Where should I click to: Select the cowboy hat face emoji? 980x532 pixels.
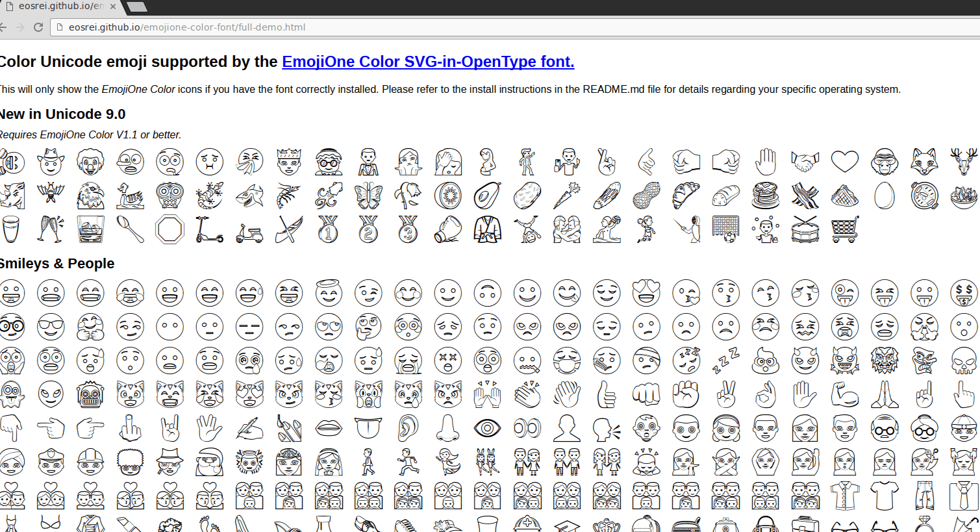pos(51,161)
